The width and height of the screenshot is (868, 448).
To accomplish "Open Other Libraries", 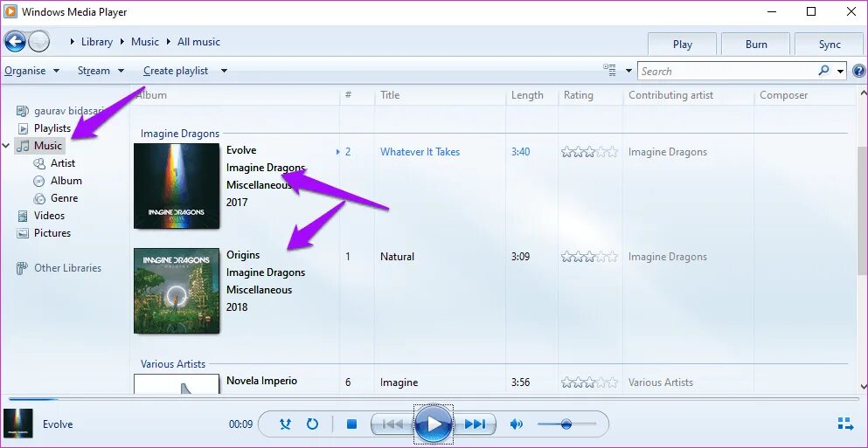I will coord(67,268).
